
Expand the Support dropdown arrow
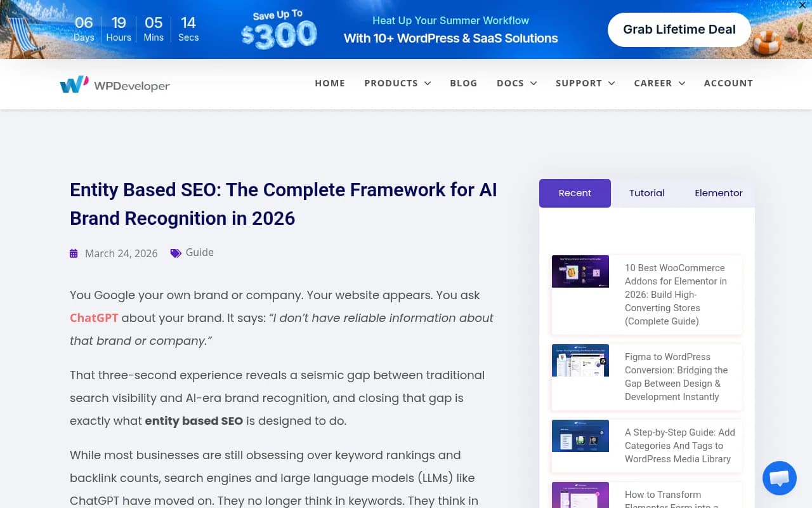[x=612, y=83]
